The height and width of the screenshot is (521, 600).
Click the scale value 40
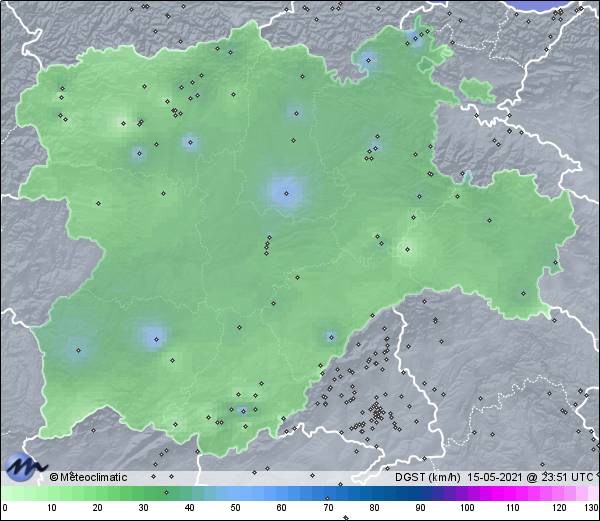pyautogui.click(x=190, y=508)
